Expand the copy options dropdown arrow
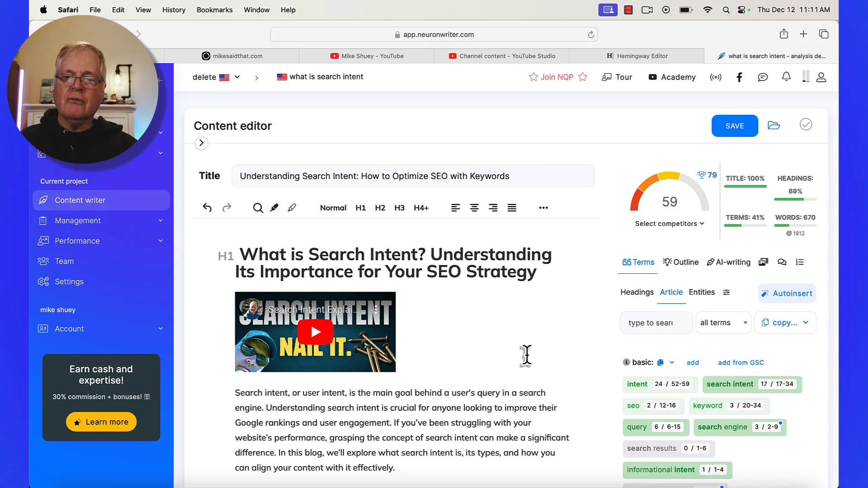Image resolution: width=868 pixels, height=488 pixels. [806, 322]
